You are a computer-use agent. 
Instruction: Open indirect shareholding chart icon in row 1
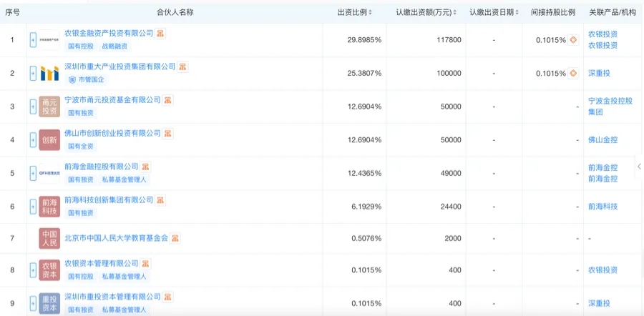pyautogui.click(x=573, y=40)
